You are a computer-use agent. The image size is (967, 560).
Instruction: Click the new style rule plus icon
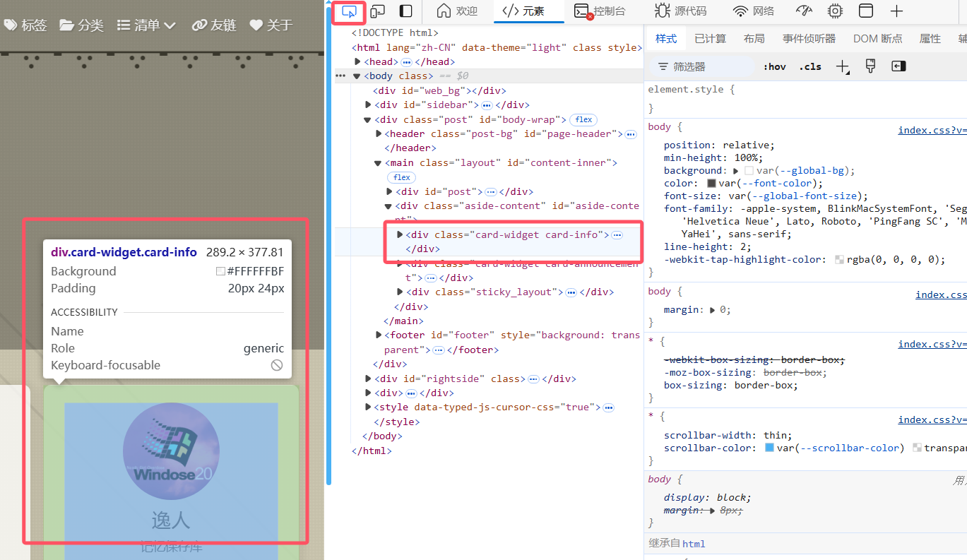[842, 66]
